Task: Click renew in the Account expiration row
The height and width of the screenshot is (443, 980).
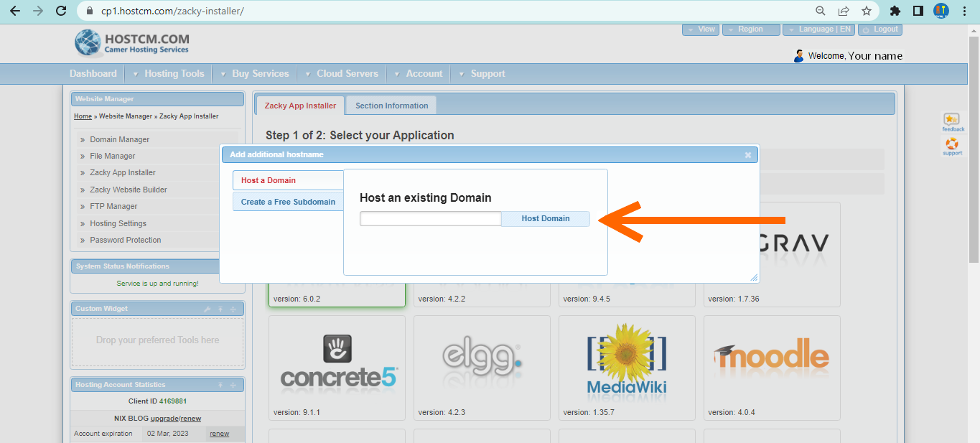Action: 219,434
